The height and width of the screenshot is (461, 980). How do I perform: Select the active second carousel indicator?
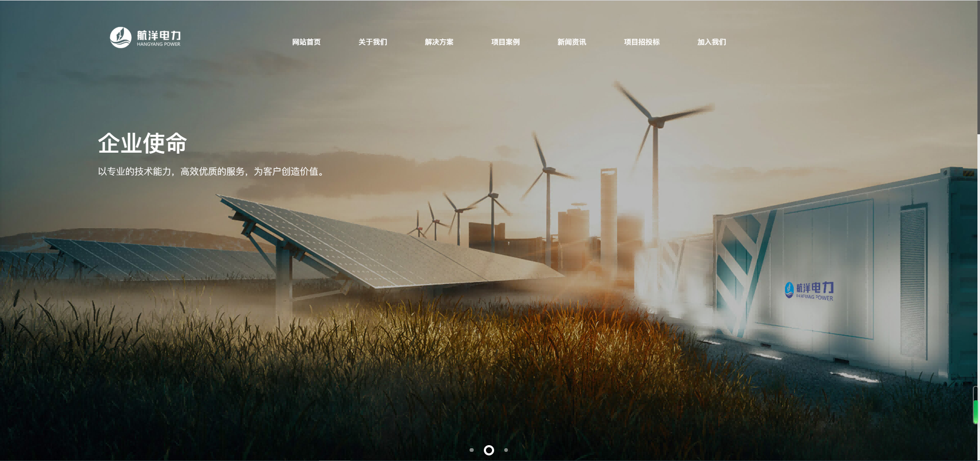[x=489, y=450]
